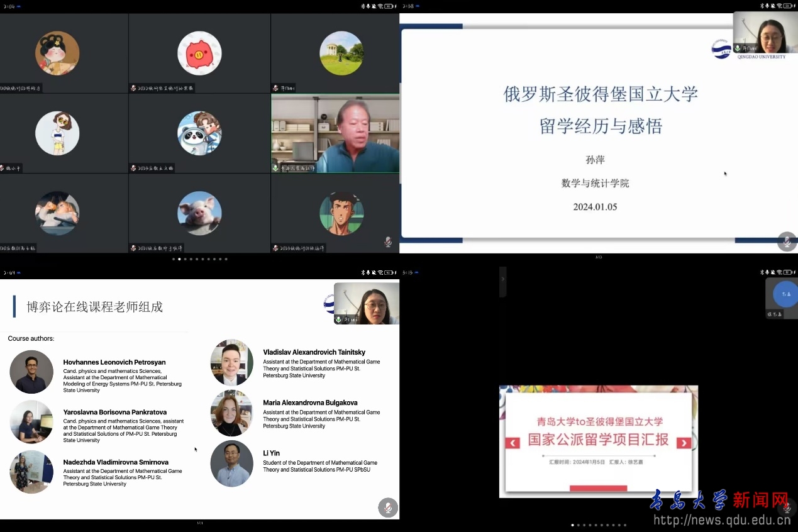Switch to first page dot under participant grid
798x532 pixels.
pyautogui.click(x=174, y=259)
